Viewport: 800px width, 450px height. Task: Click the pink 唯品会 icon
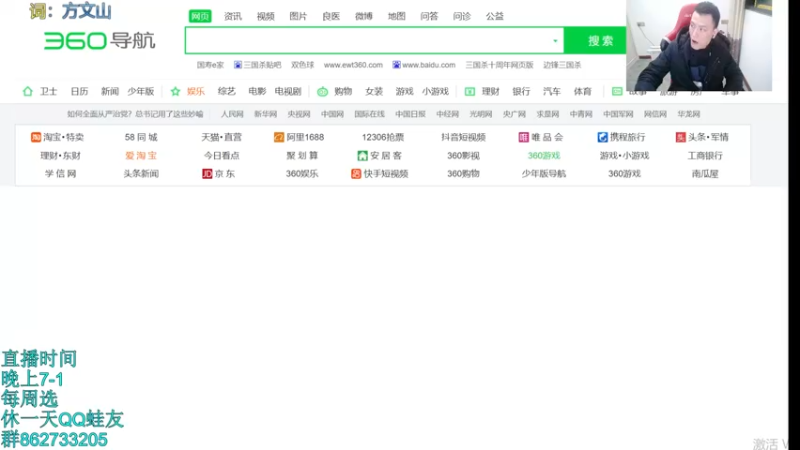523,137
